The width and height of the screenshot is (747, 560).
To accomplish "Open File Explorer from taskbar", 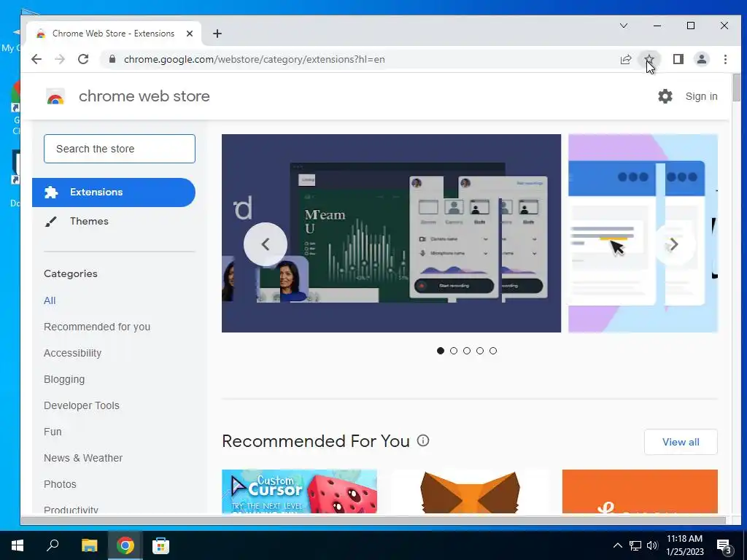I will click(x=89, y=545).
